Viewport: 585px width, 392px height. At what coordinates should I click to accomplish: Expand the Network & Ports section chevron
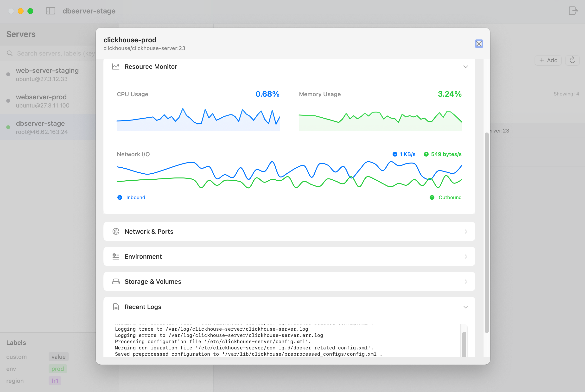point(466,232)
